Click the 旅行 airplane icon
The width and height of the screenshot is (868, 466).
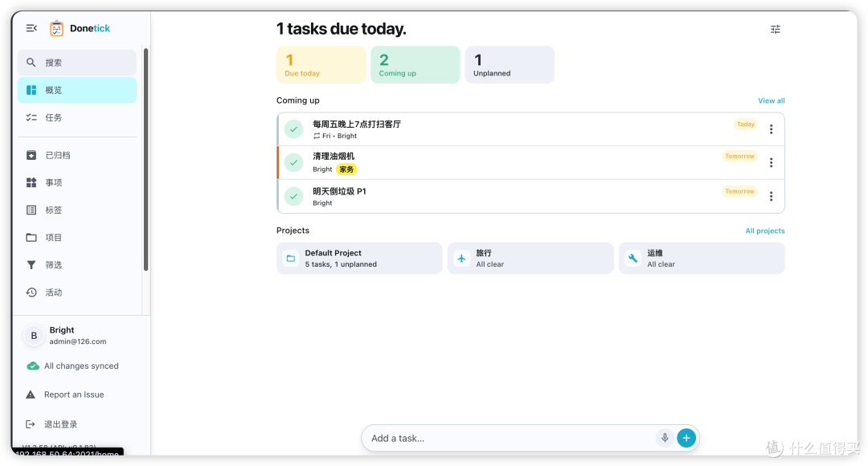coord(461,259)
